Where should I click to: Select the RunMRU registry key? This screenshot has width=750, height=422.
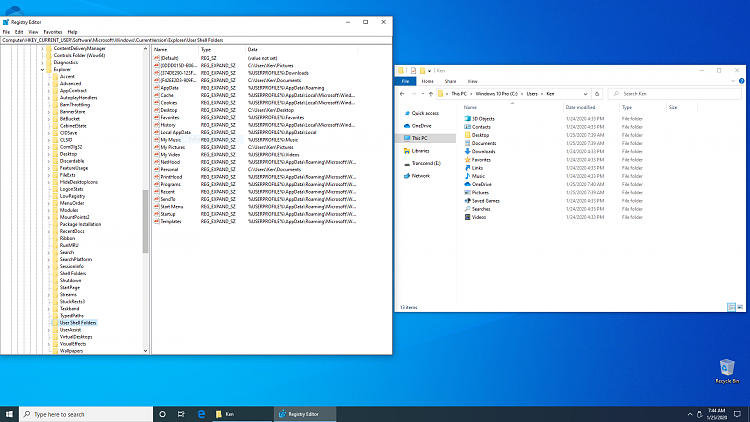[69, 245]
